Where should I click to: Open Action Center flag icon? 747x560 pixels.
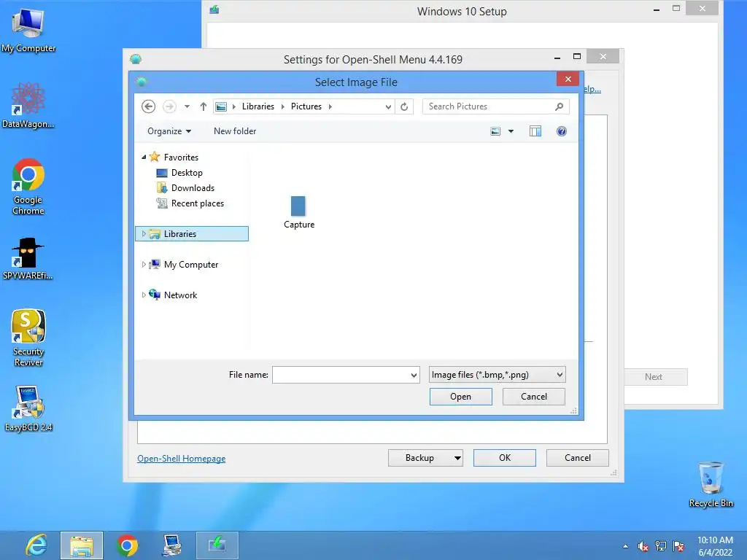(x=679, y=546)
